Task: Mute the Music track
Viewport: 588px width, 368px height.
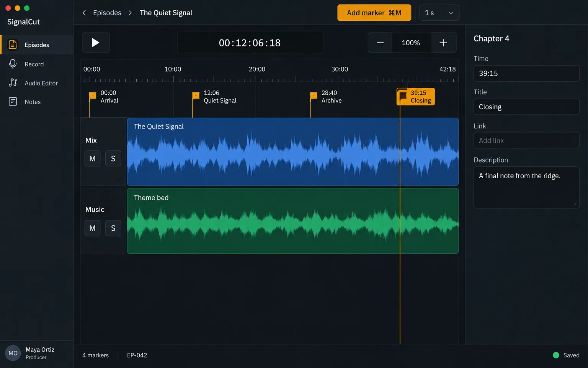Action: pos(92,228)
